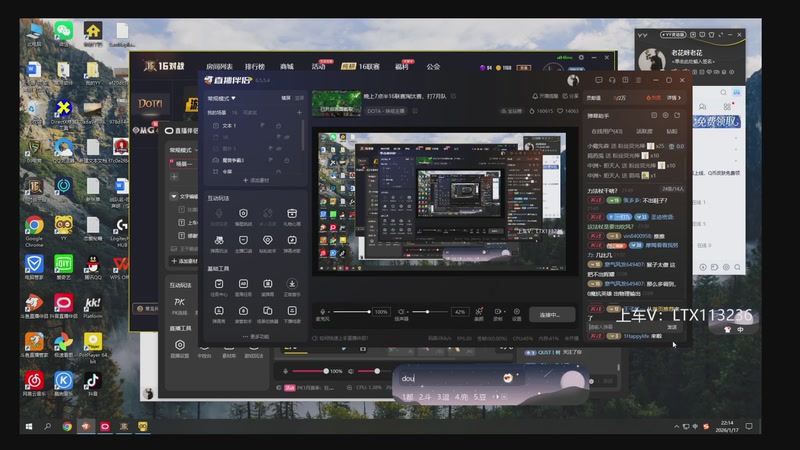Click the streamer avatar in 直播伴侣 title bar
Screen dimensions: 800x450
(x=573, y=80)
